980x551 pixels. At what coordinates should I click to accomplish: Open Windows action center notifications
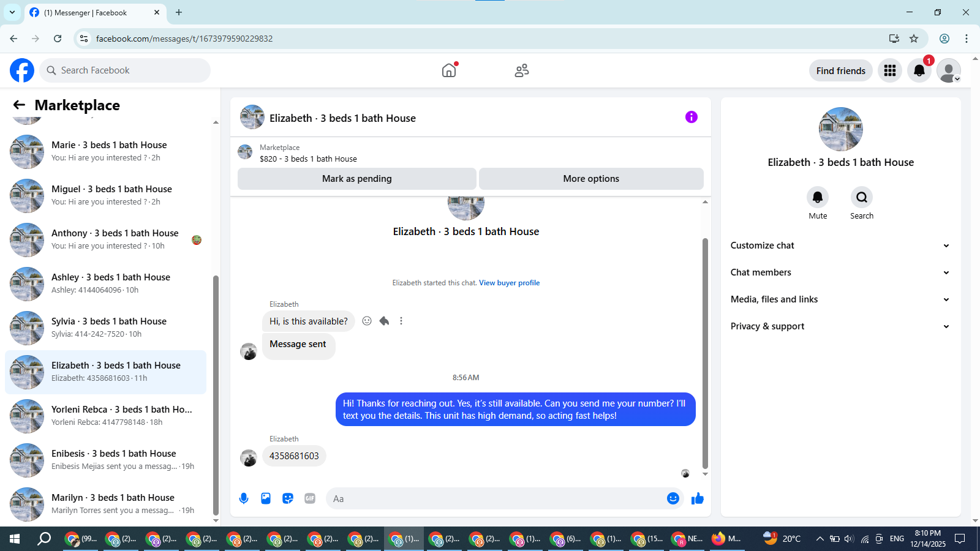point(960,539)
